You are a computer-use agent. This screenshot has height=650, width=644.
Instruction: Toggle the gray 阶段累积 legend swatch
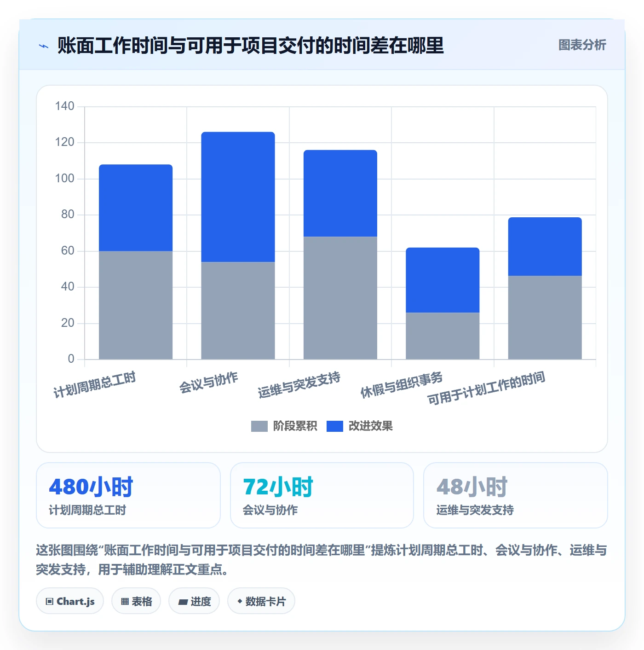pos(259,426)
